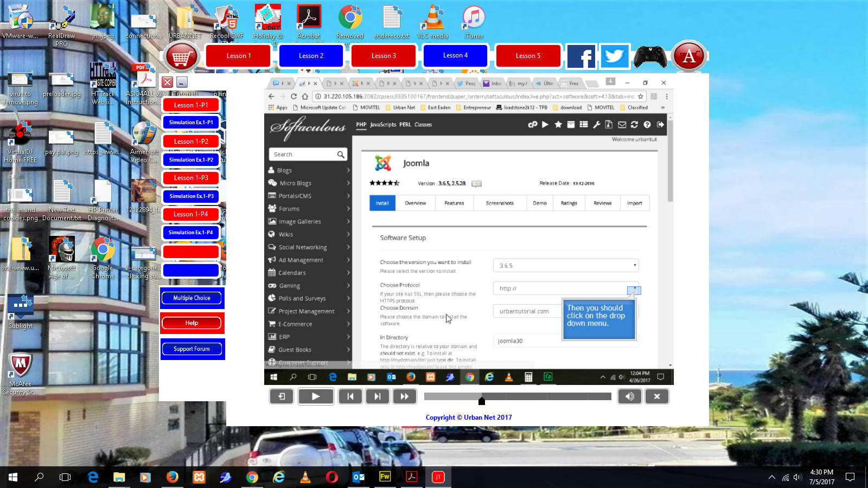This screenshot has height=488, width=868.
Task: Click the cPanel icon in the Softaculous header
Action: 533,125
